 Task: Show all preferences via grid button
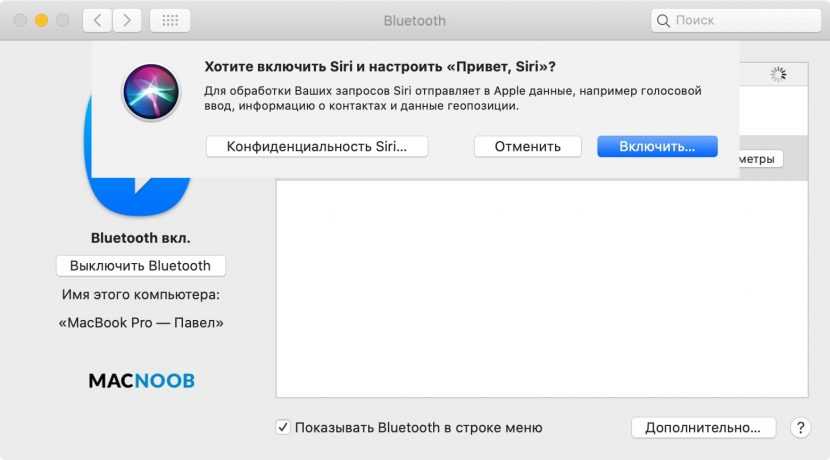[169, 20]
